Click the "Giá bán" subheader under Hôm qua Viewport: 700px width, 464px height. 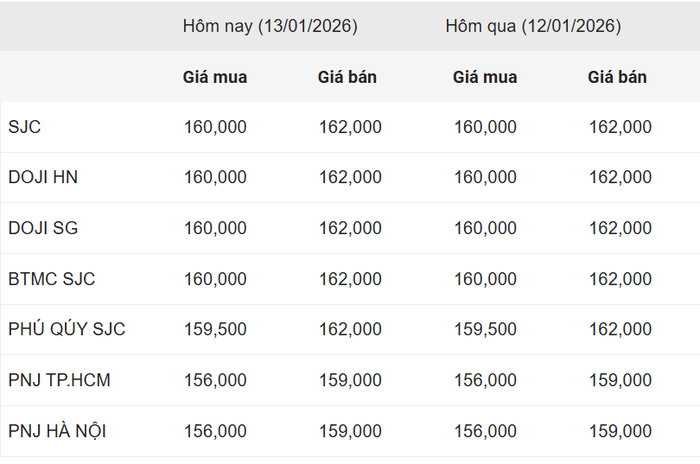617,77
